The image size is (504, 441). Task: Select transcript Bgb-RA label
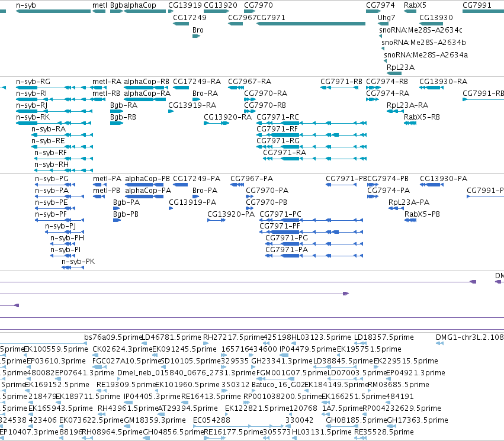pyautogui.click(x=124, y=105)
